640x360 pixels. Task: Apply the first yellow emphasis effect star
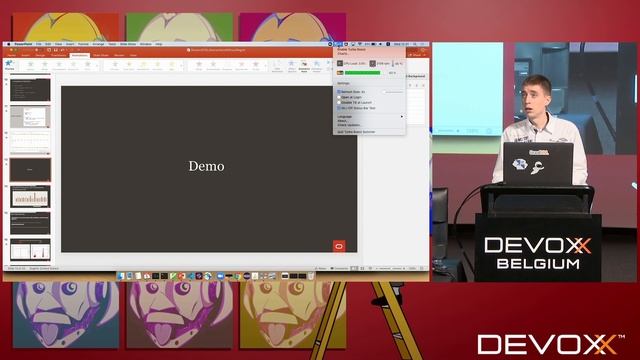point(115,65)
